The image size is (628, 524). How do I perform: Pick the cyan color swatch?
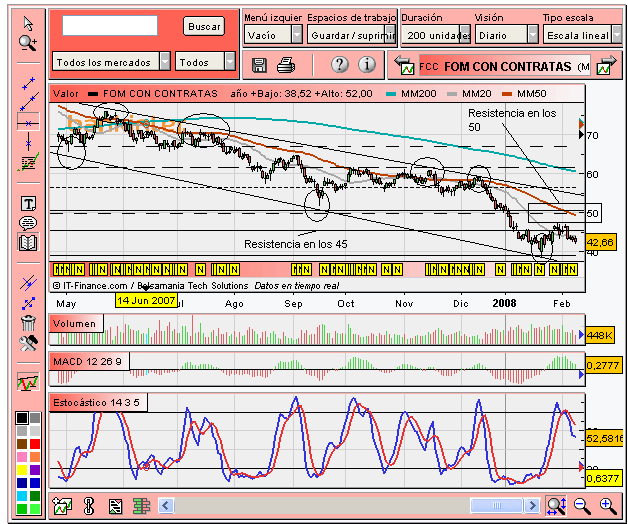(x=22, y=496)
